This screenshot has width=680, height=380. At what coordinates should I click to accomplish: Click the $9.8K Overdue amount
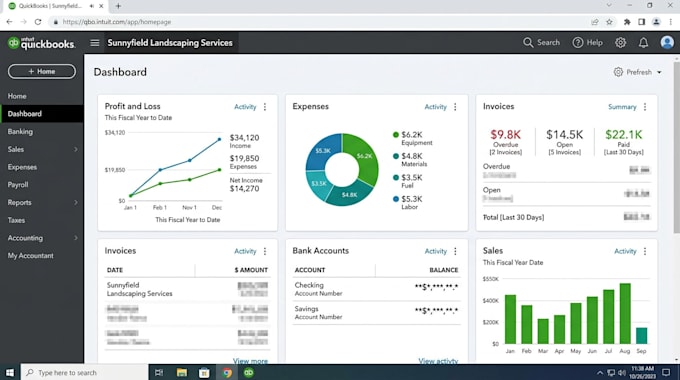[x=506, y=134]
